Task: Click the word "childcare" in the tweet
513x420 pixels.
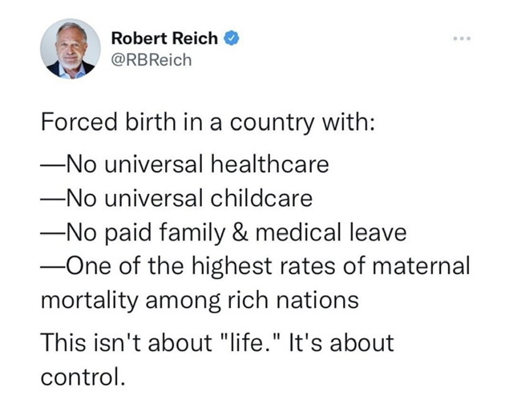Action: (x=261, y=198)
